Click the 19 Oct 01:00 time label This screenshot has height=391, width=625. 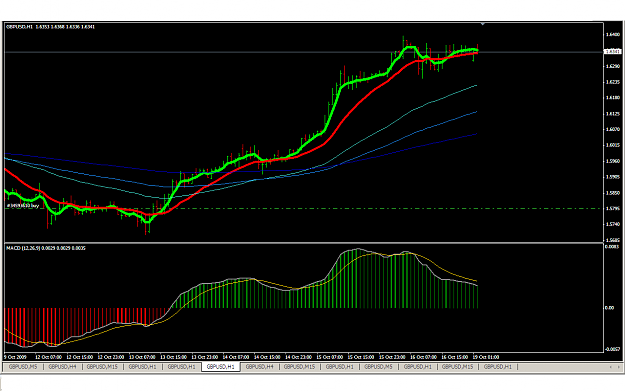(485, 357)
